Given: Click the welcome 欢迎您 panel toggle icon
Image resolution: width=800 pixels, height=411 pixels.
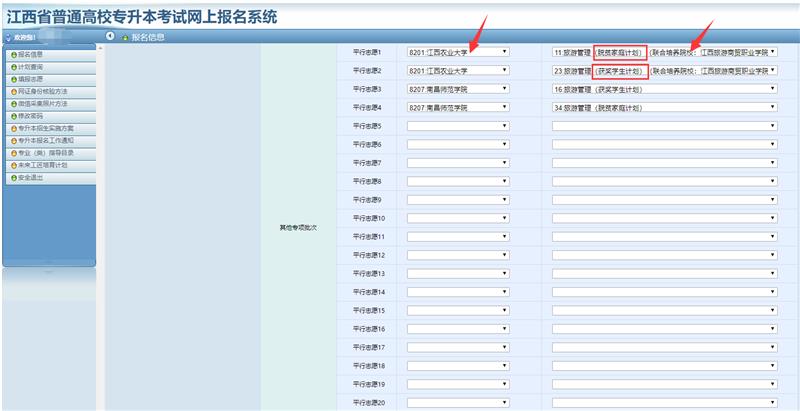Looking at the screenshot, I should coord(8,38).
